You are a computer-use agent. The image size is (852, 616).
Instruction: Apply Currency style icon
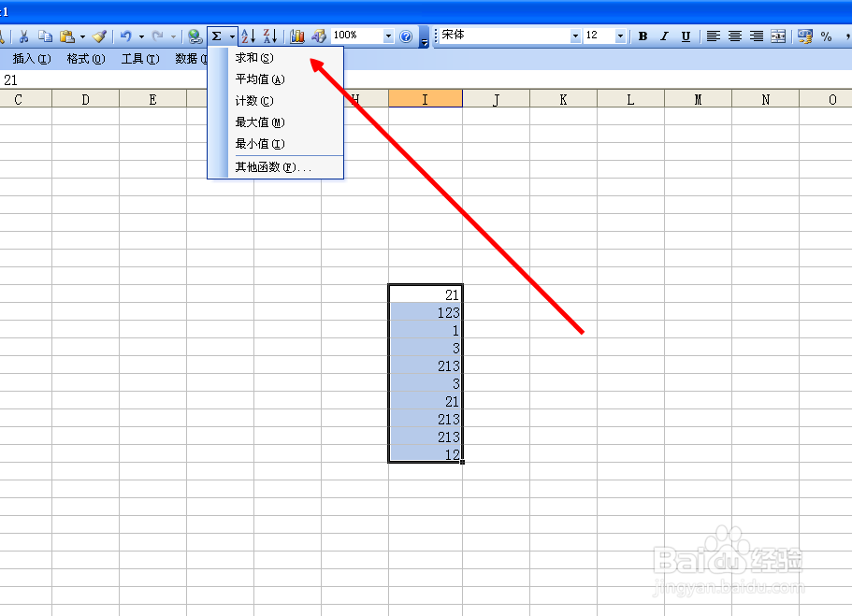[x=804, y=36]
